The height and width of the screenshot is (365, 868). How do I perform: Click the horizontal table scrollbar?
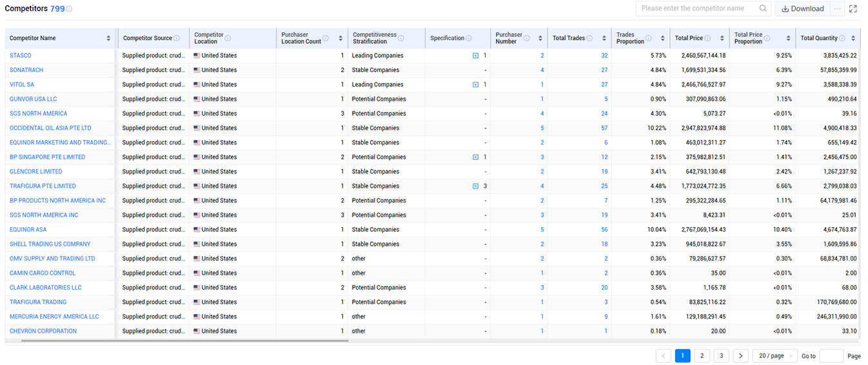[185, 340]
